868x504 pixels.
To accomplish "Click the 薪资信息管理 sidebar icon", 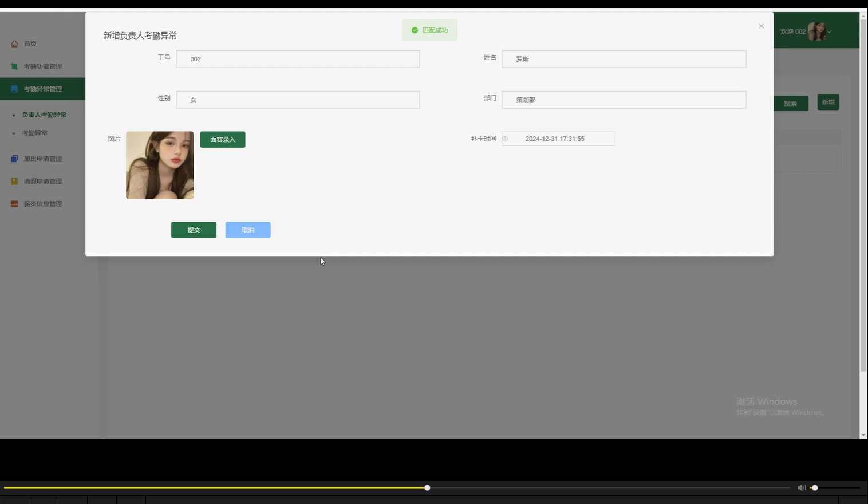I will coord(14,204).
